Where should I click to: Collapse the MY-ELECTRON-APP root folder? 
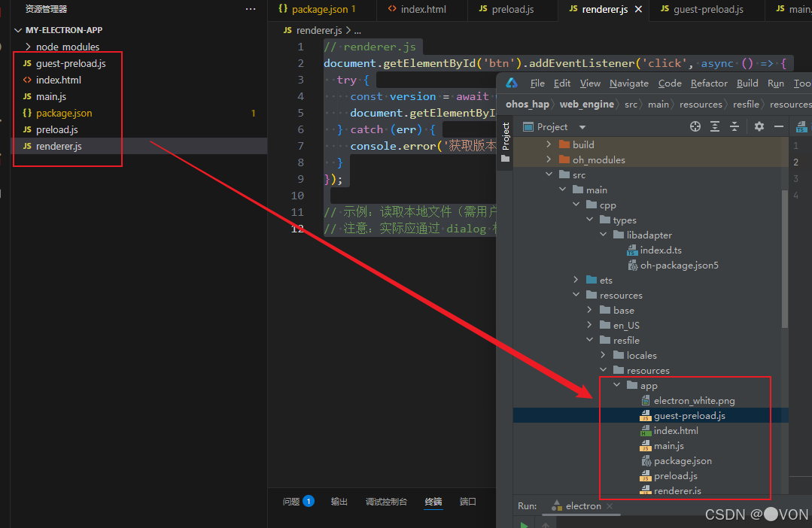coord(18,30)
